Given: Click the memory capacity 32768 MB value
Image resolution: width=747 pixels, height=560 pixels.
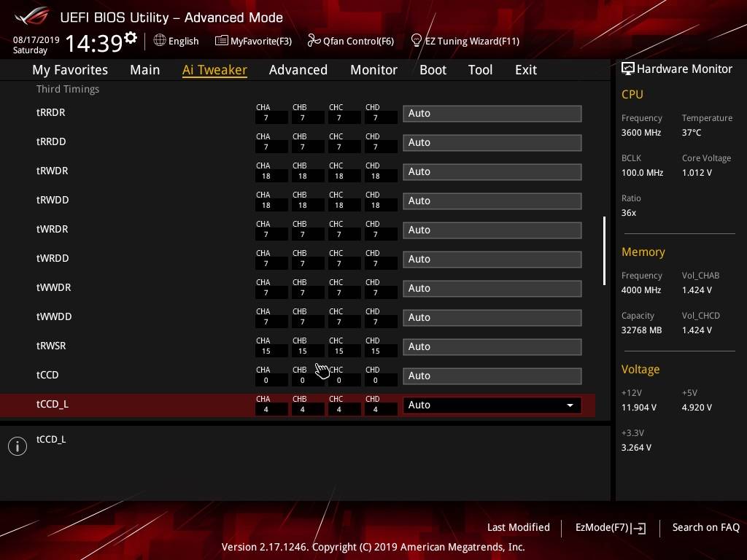Looking at the screenshot, I should tap(642, 330).
